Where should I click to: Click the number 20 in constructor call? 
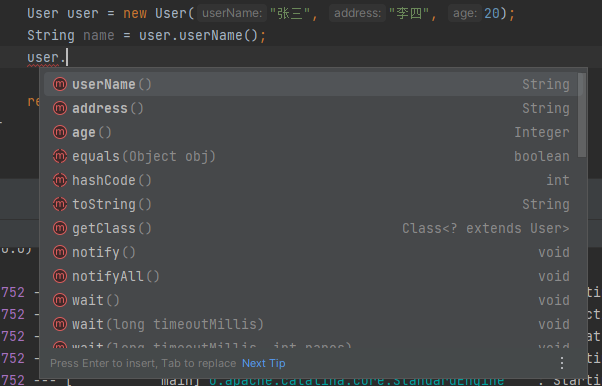click(x=492, y=13)
